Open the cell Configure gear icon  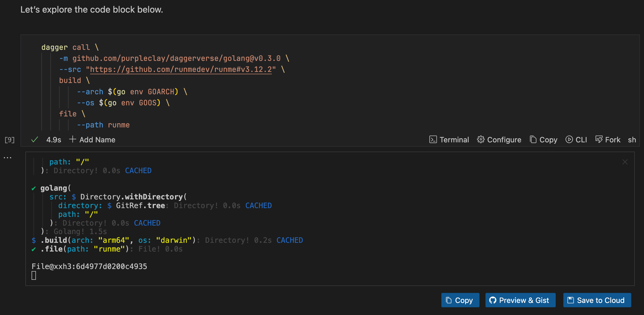pos(481,140)
